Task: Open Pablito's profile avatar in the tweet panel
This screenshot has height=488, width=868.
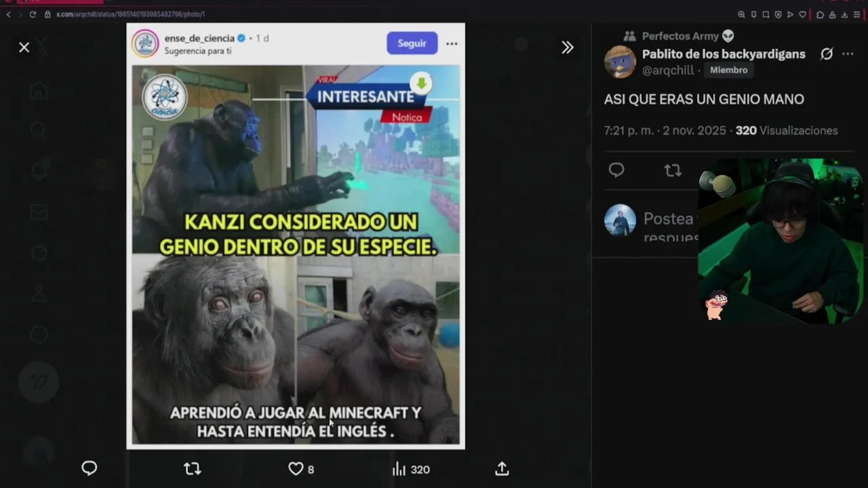Action: tap(620, 62)
